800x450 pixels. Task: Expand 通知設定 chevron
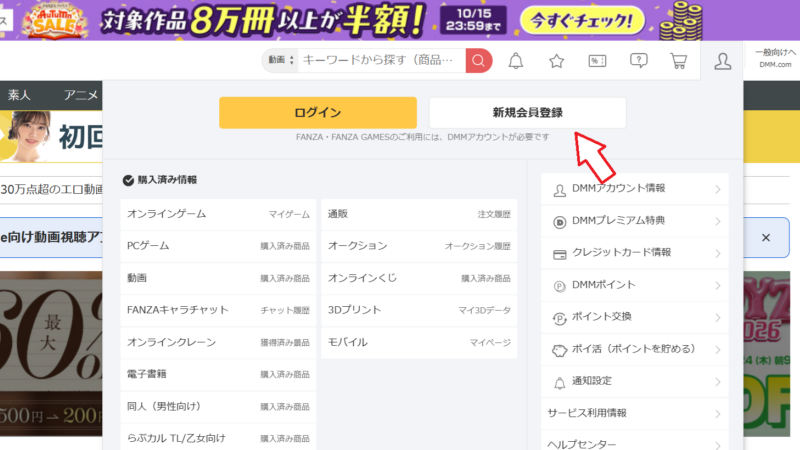click(x=718, y=382)
